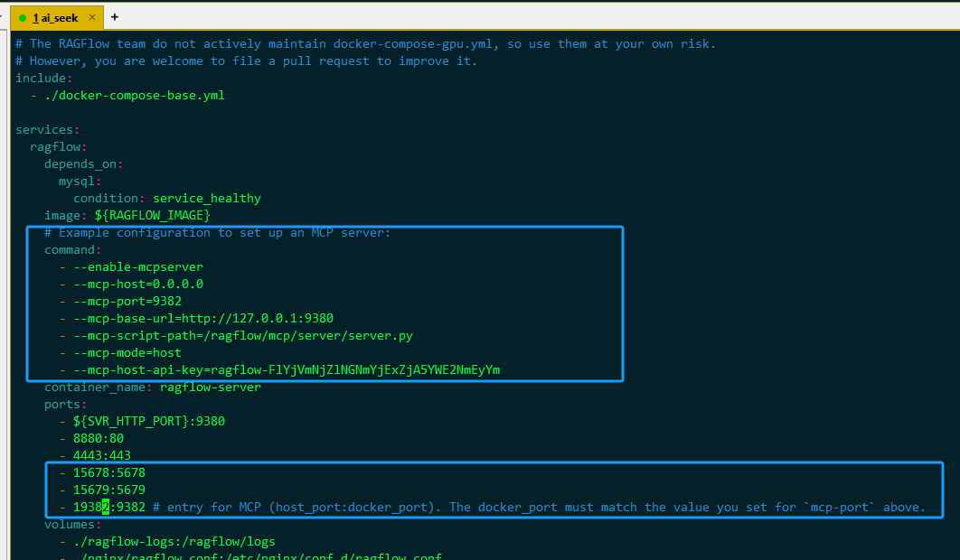960x560 pixels.
Task: Click the 'mysql:' key
Action: [80, 182]
